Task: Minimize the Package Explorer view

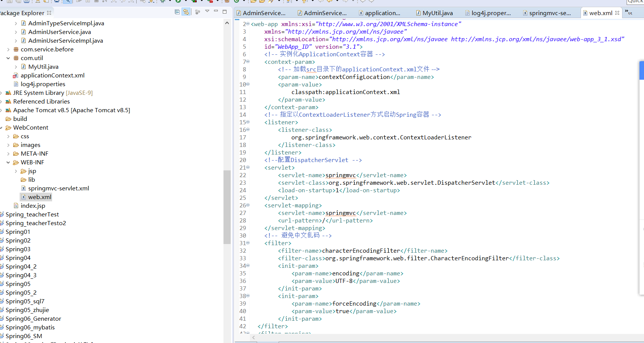Action: pyautogui.click(x=216, y=11)
